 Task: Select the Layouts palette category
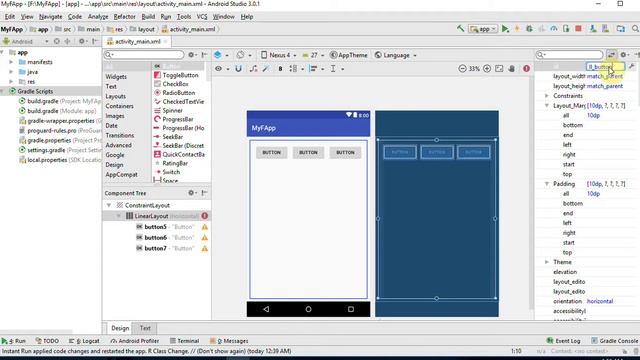116,96
